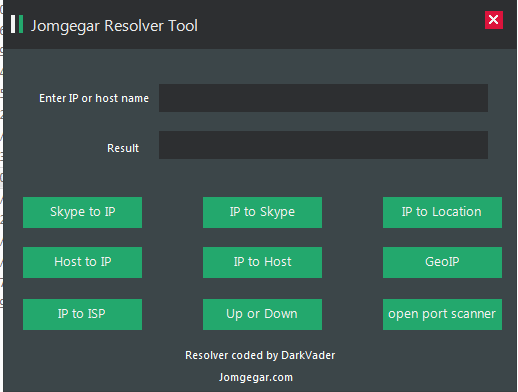Screen dimensions: 518x392
Task: Click the Jomgegar logo bars icon
Action: pyautogui.click(x=17, y=24)
